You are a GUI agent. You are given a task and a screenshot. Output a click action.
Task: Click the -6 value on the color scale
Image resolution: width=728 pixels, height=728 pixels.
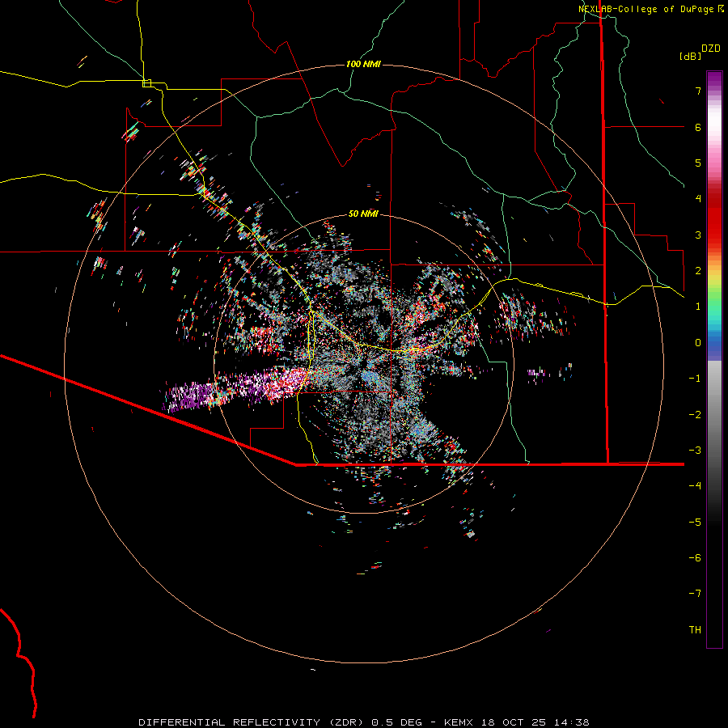pos(695,558)
